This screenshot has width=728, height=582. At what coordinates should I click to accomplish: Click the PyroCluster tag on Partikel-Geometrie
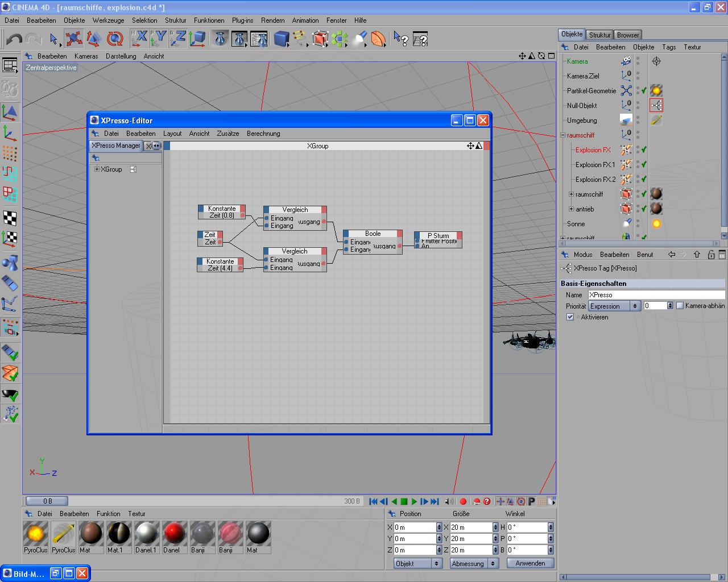coord(656,91)
